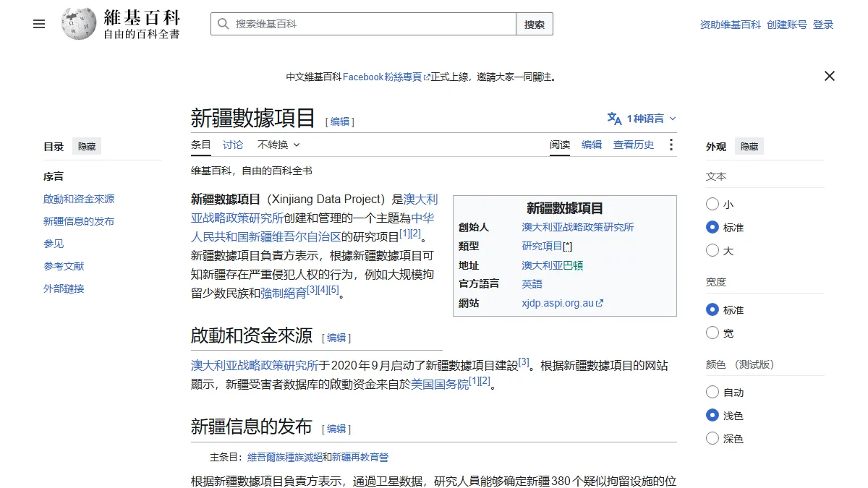
Task: Select the 宽 width radio
Action: click(x=712, y=333)
